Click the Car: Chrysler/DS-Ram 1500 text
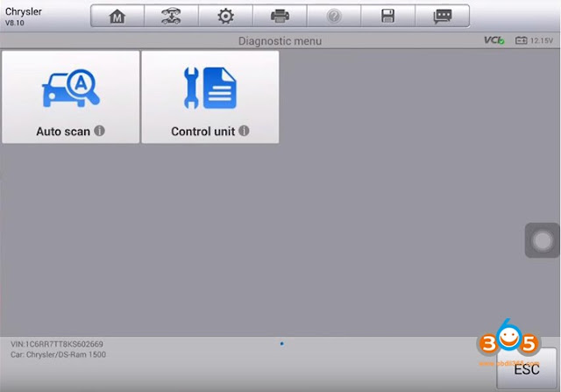 (x=59, y=354)
